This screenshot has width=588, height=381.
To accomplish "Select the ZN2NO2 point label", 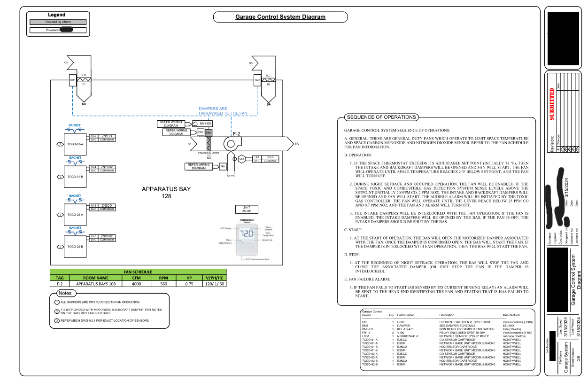I will pyautogui.click(x=107, y=236).
